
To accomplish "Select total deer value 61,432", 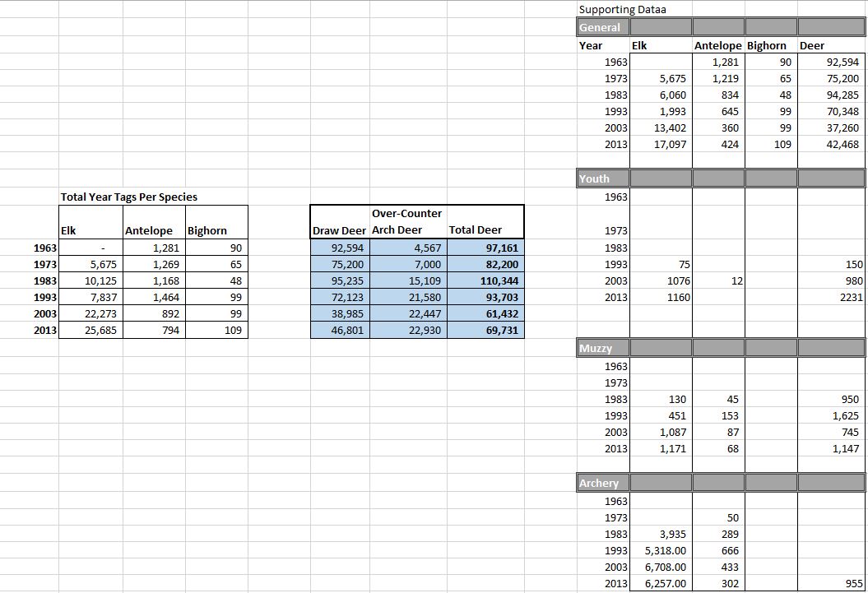I will tap(485, 313).
